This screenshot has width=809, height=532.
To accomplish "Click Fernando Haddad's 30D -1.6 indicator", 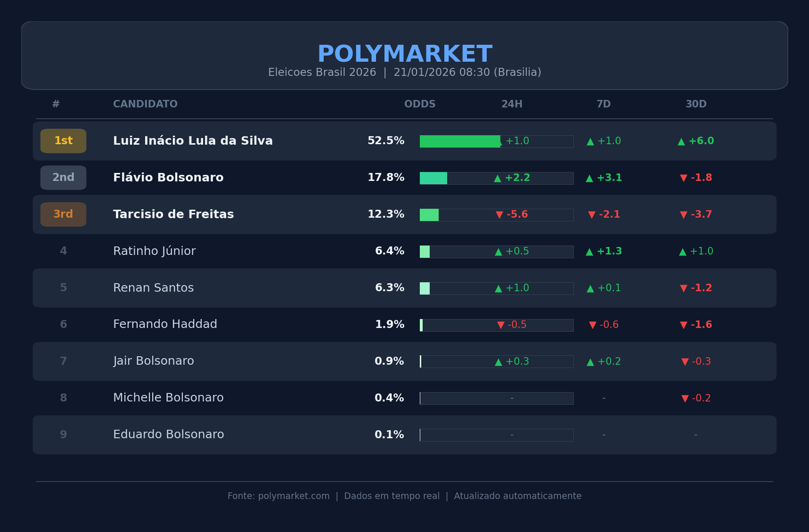I will pyautogui.click(x=695, y=325).
